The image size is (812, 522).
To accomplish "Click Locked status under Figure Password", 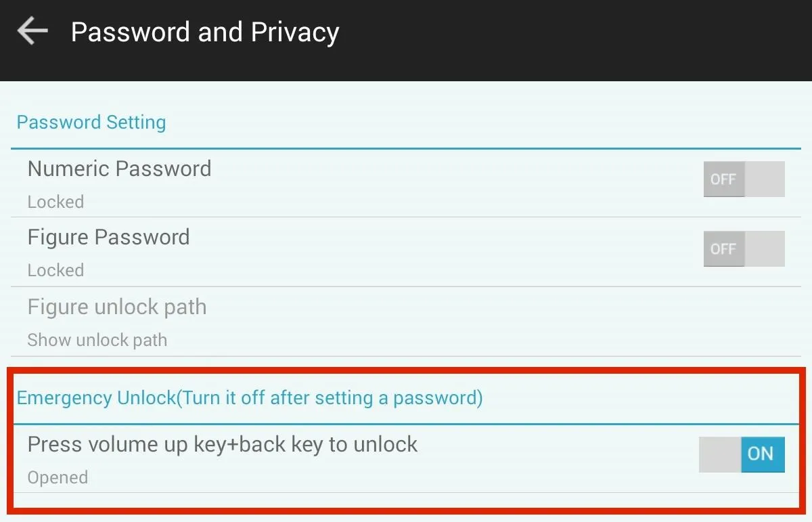I will pos(55,270).
